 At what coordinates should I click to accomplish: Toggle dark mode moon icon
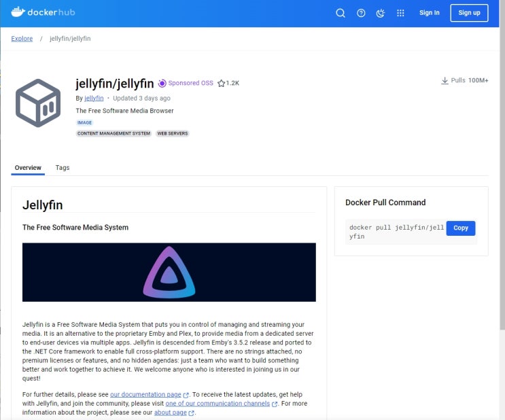(x=381, y=13)
